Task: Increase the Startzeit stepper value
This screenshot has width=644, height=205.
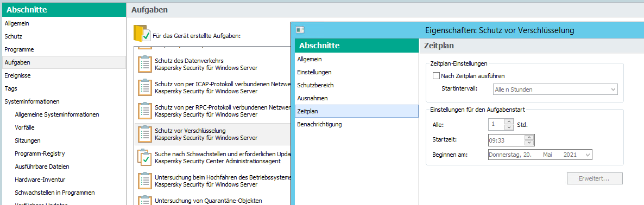Action: 529,137
